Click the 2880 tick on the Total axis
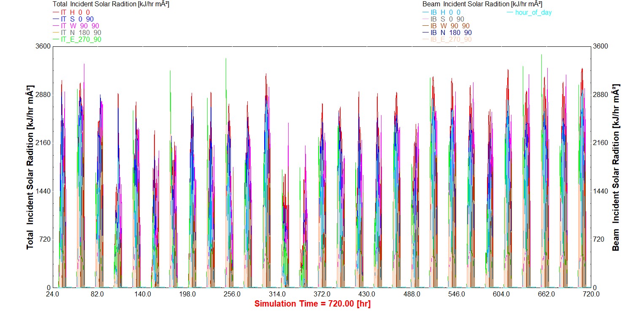644x323 pixels. (43, 94)
